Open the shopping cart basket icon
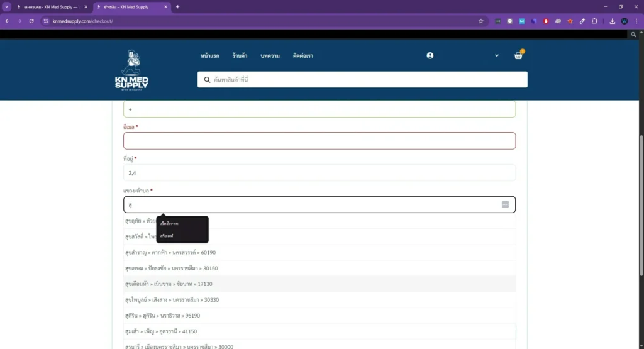Screen dimensions: 644x349 click(518, 56)
